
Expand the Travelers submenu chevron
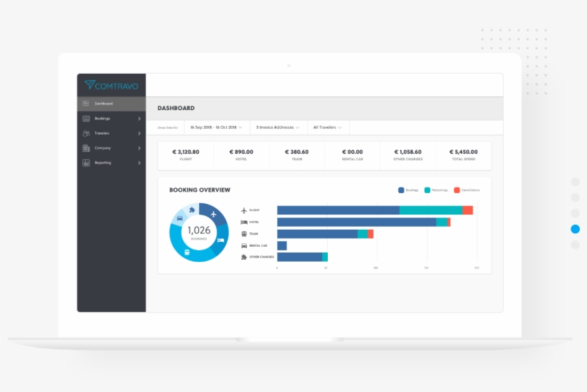tap(139, 133)
